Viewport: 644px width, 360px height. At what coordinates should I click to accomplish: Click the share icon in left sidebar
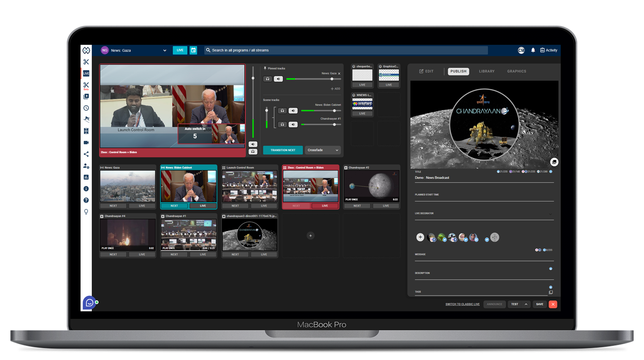coord(86,154)
